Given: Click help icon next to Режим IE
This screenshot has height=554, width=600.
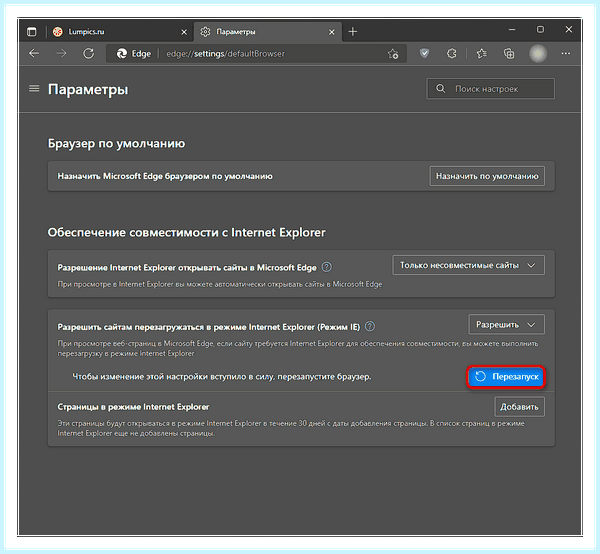Looking at the screenshot, I should 370,326.
